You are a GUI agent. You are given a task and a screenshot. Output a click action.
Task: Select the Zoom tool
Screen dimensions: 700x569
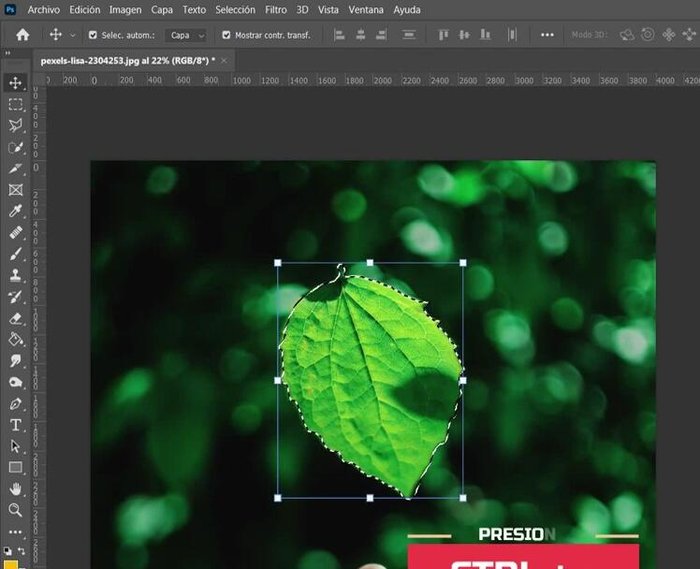[x=16, y=510]
